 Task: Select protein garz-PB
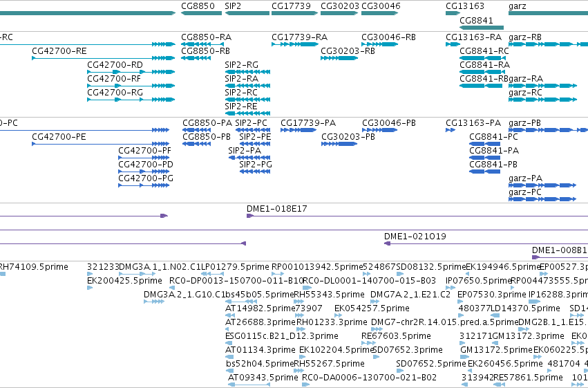[548, 130]
